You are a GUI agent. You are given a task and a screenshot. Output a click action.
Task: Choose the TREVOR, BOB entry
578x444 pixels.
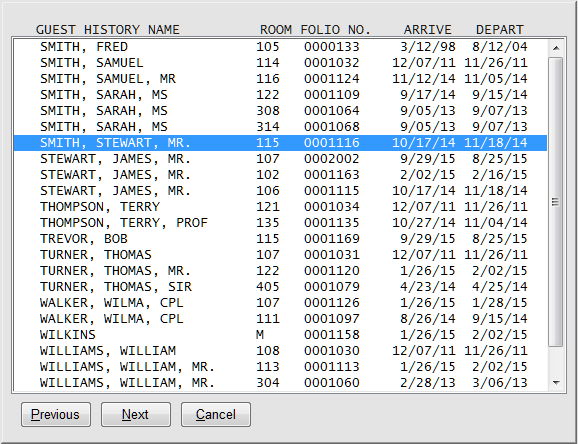click(281, 239)
